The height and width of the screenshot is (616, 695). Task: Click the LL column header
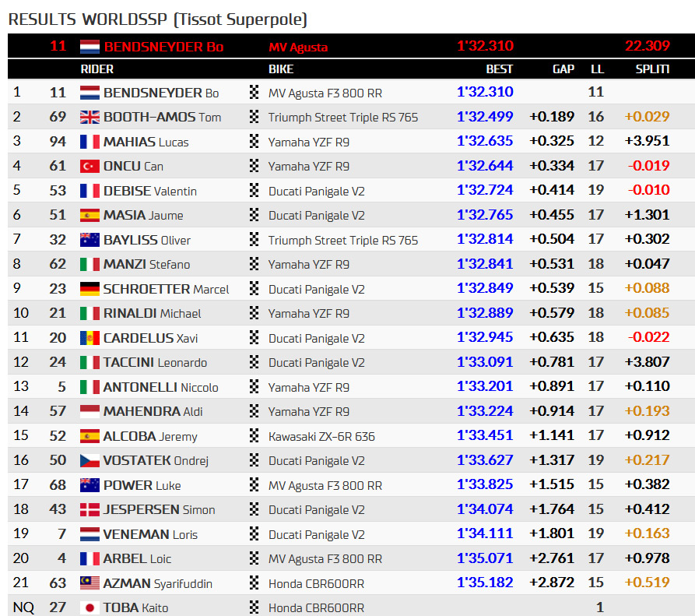(597, 69)
